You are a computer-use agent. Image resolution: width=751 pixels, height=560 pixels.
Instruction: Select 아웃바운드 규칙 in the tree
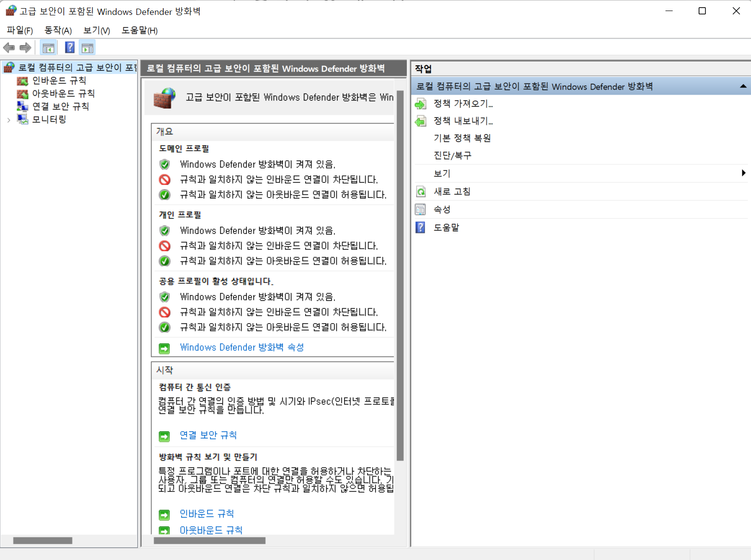pyautogui.click(x=63, y=94)
